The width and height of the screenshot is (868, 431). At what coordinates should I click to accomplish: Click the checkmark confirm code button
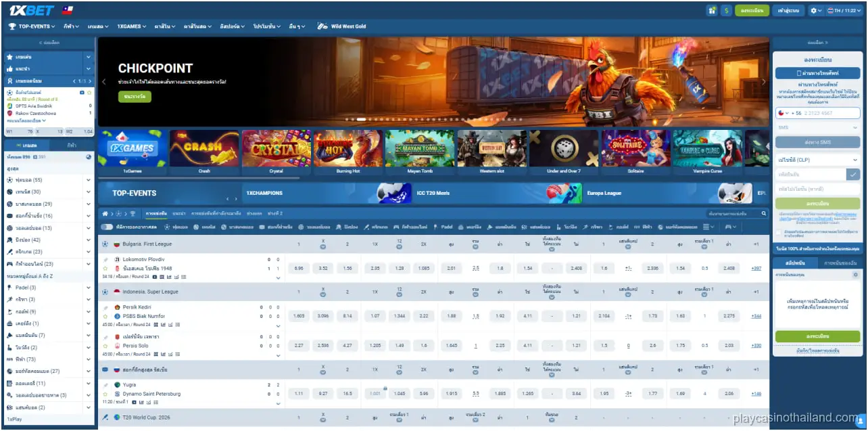click(853, 174)
